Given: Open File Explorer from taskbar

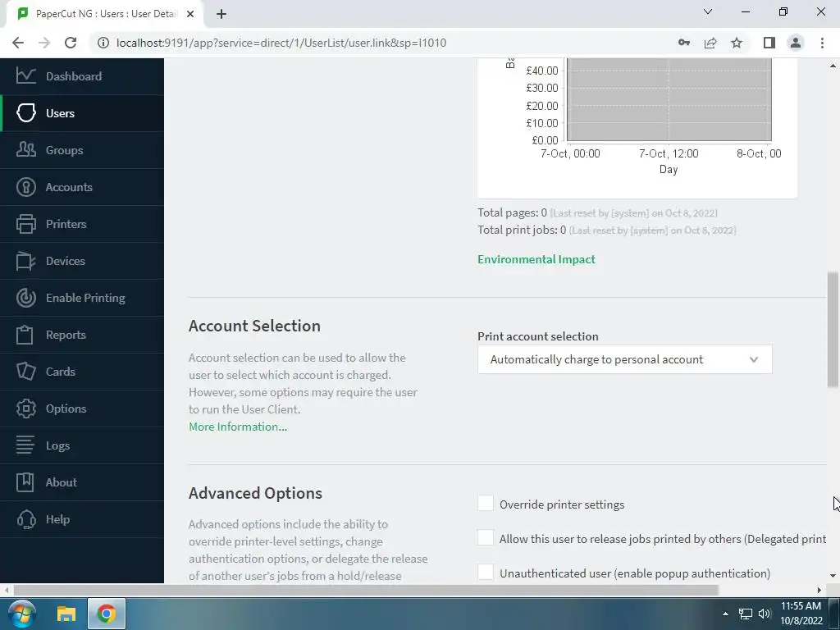Looking at the screenshot, I should click(66, 614).
